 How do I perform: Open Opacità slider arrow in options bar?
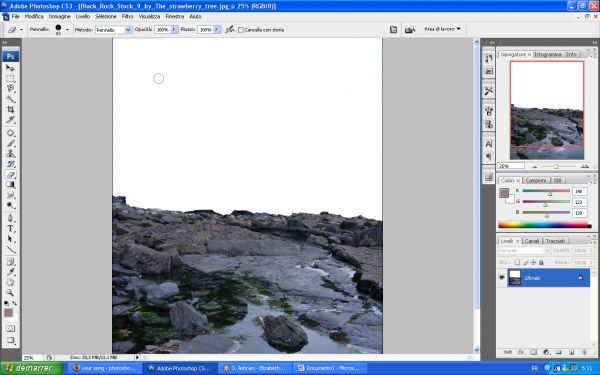click(x=174, y=29)
